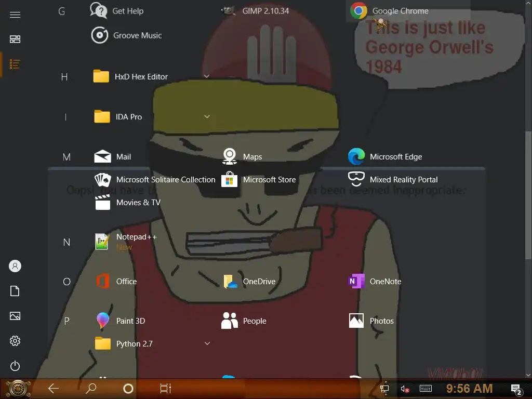The height and width of the screenshot is (399, 532).
Task: Expand the HxD Hex Editor chevron
Action: click(207, 76)
